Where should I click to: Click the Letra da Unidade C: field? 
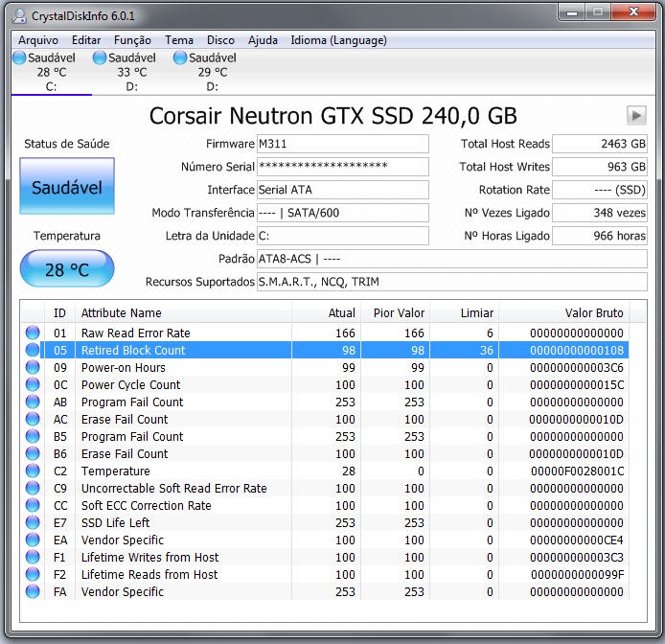click(x=343, y=236)
